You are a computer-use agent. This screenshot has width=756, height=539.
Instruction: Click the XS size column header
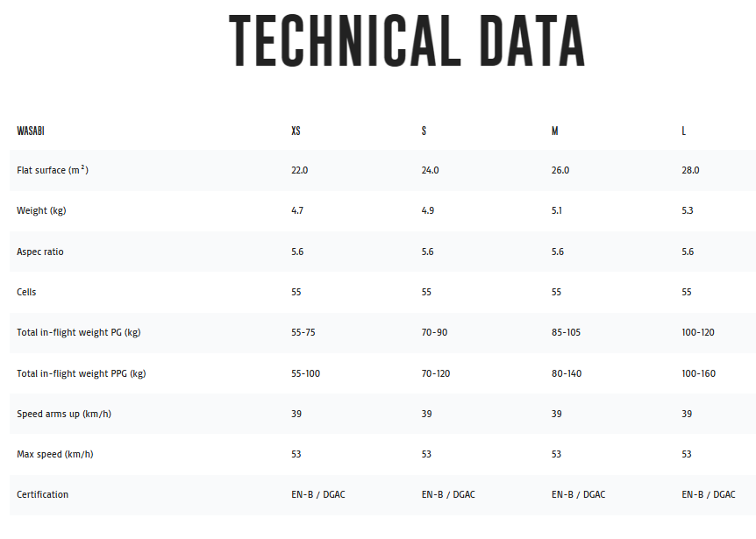click(296, 131)
